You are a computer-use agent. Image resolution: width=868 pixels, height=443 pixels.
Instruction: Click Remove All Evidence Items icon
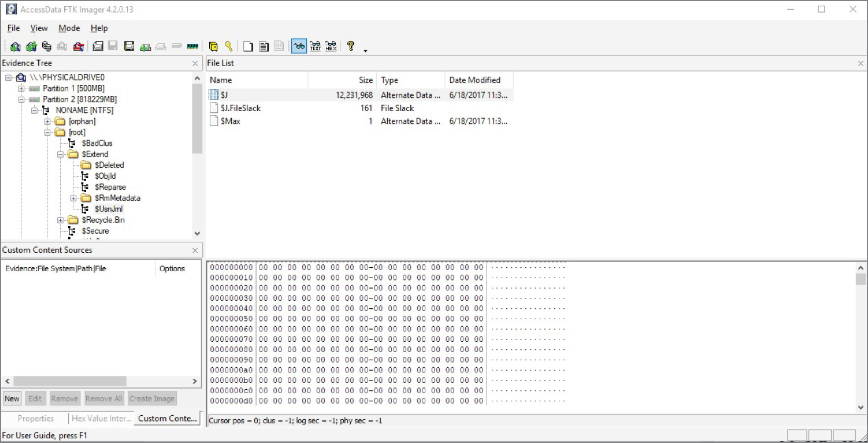[x=78, y=46]
